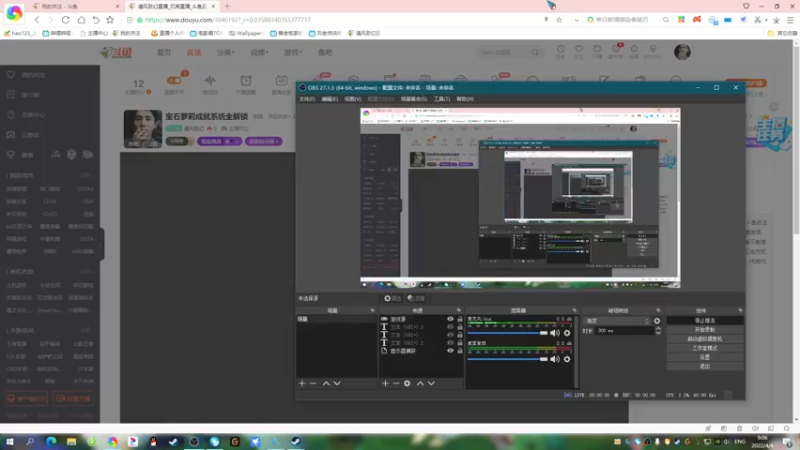Image resolution: width=800 pixels, height=450 pixels.
Task: Open the waveform icon on Douyu streamer toolbar
Action: coord(210,81)
